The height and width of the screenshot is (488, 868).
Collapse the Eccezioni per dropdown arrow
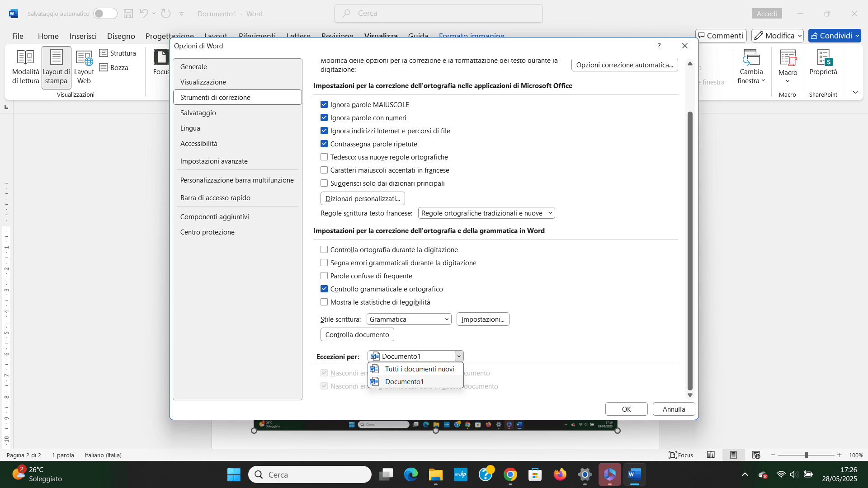tap(458, 356)
